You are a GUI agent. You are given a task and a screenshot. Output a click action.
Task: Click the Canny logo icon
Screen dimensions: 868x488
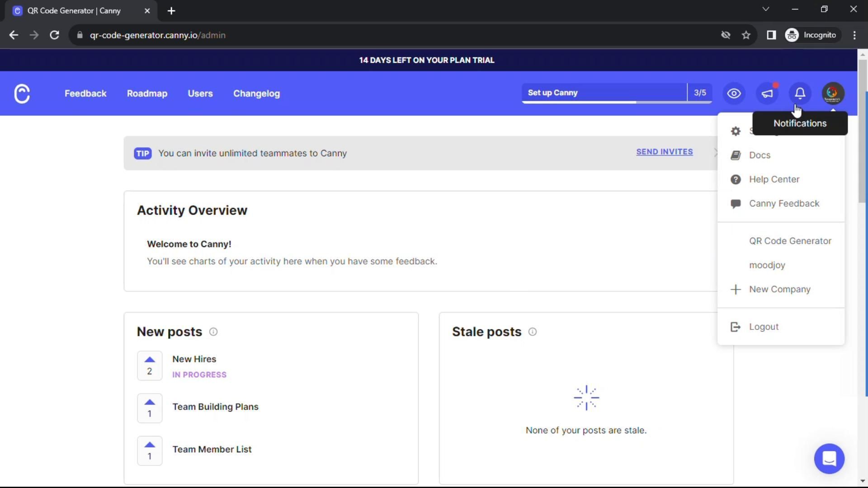pyautogui.click(x=22, y=94)
